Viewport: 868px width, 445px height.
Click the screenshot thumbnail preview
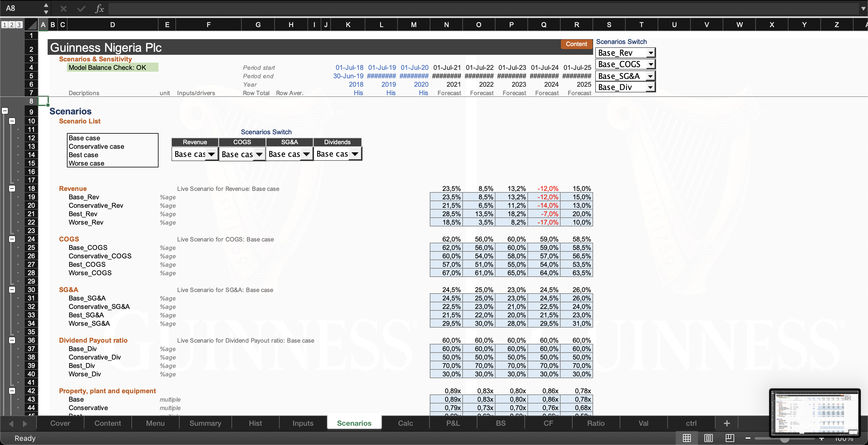click(x=815, y=412)
